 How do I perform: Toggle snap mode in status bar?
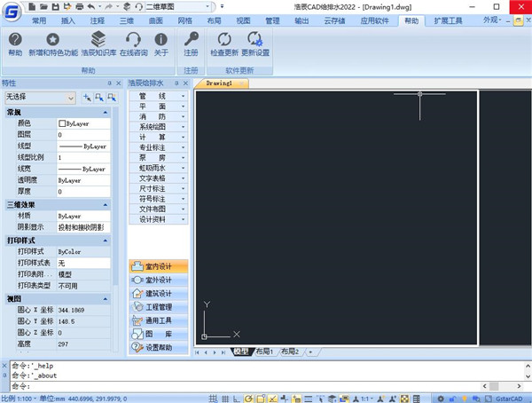[213, 399]
